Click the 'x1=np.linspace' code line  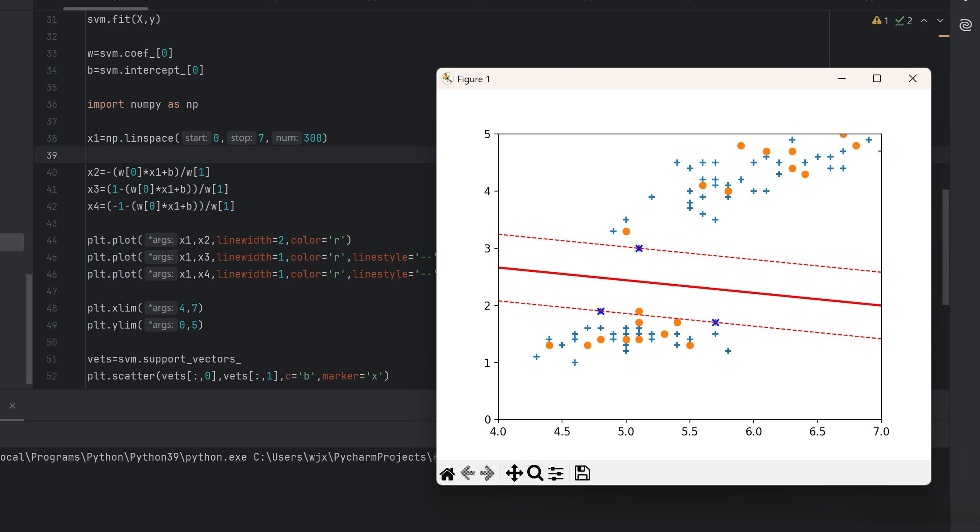(x=207, y=138)
